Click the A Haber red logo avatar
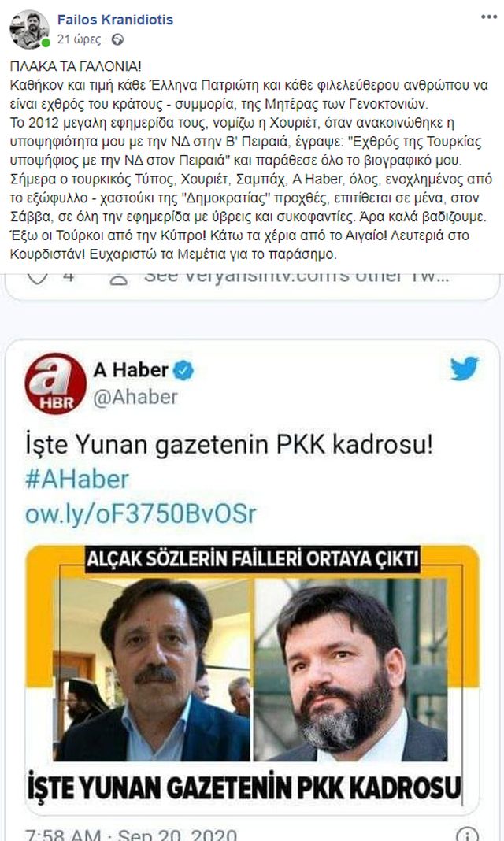504x841 pixels. click(56, 383)
